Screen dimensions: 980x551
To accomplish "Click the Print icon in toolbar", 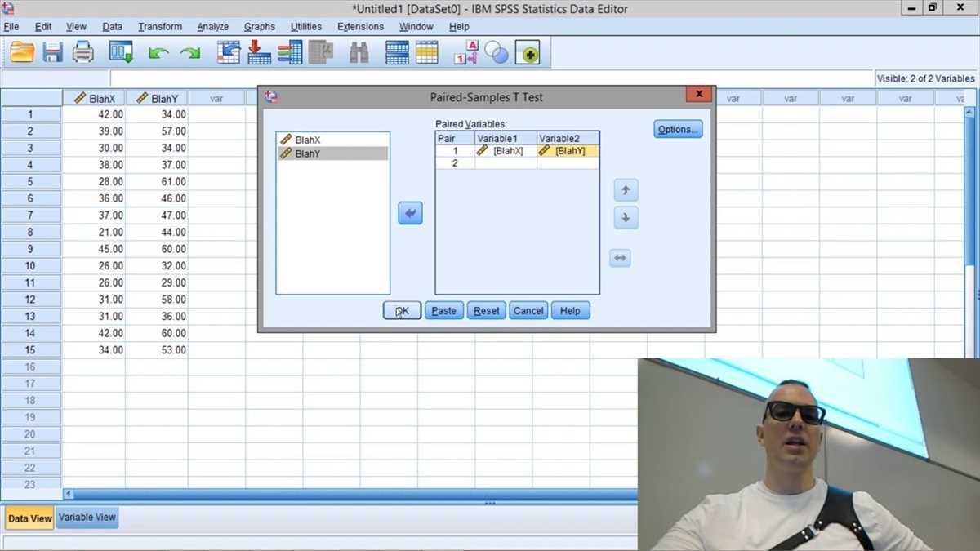I will [x=83, y=53].
